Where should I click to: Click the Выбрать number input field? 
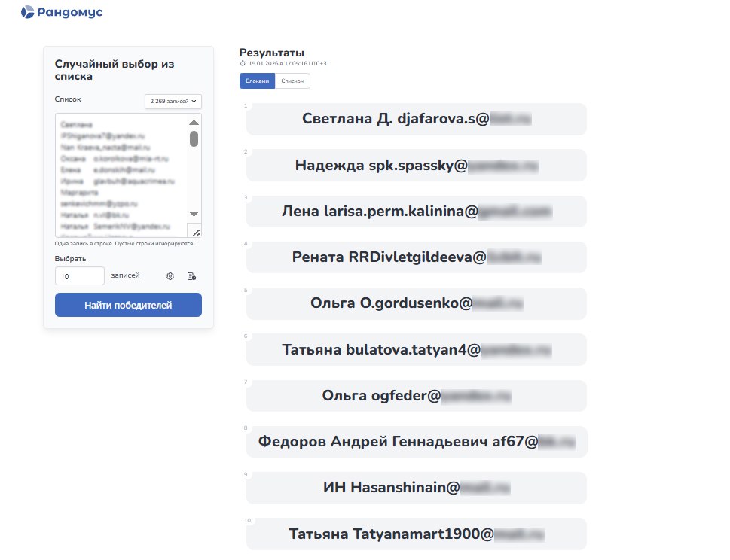80,276
